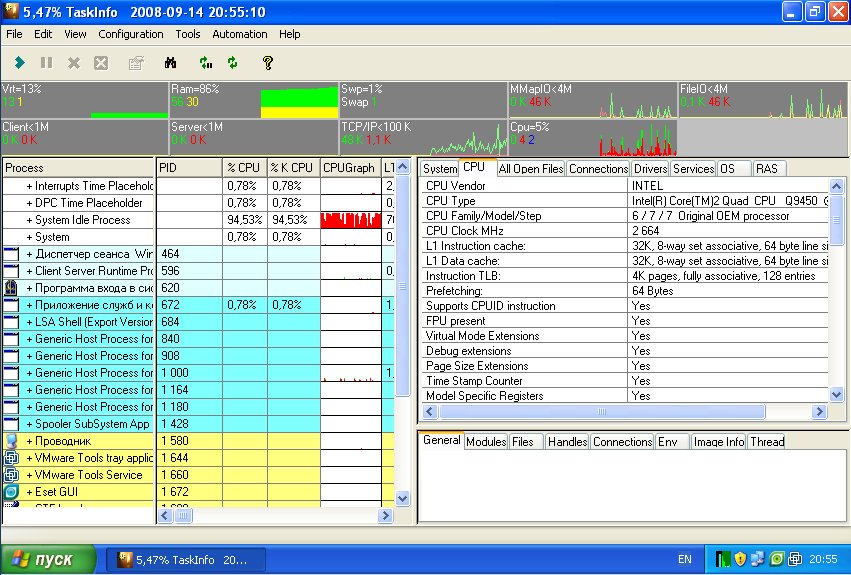The height and width of the screenshot is (575, 851).
Task: Click the Ram=86% memory usage graph
Action: pos(254,100)
